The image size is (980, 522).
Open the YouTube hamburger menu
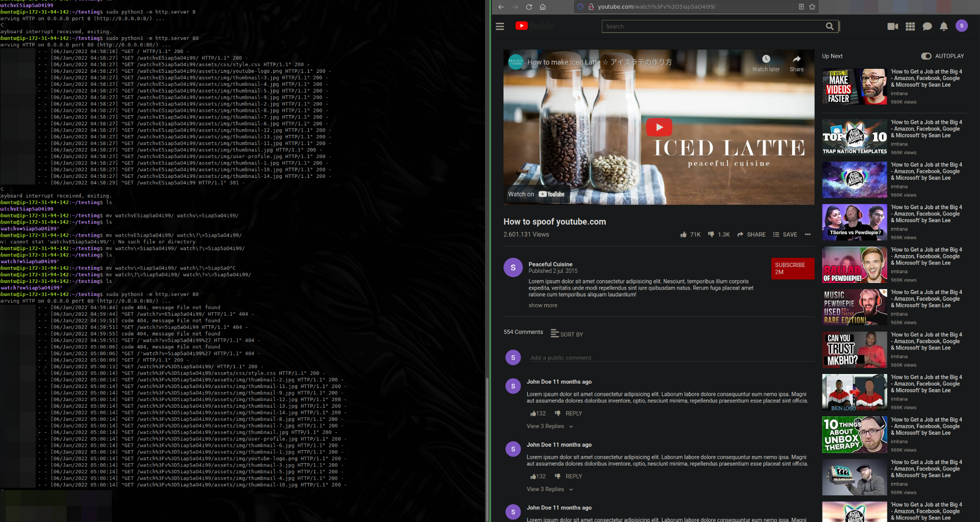tap(500, 27)
